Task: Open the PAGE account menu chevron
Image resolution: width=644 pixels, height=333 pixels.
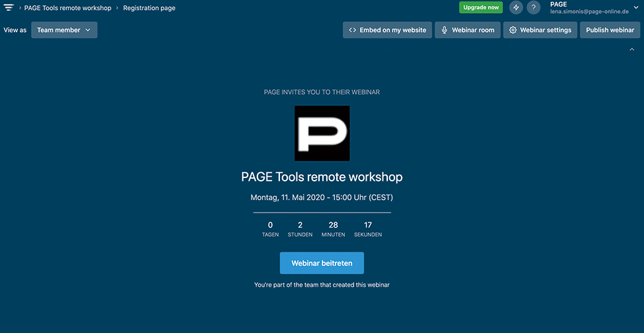Action: pos(636,8)
